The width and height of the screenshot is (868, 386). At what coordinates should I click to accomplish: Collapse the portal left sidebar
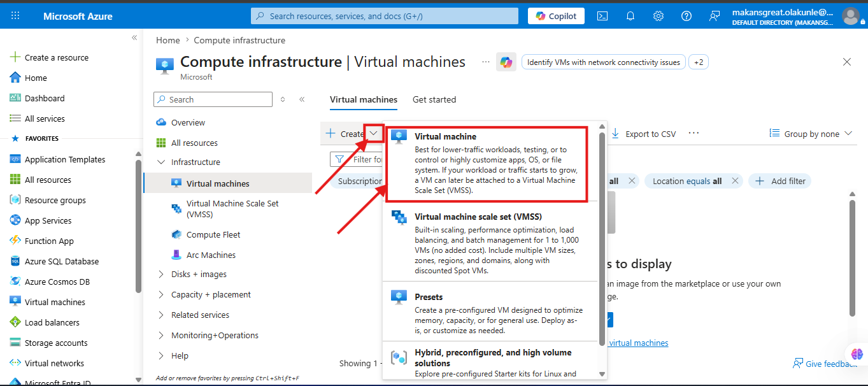tap(134, 38)
